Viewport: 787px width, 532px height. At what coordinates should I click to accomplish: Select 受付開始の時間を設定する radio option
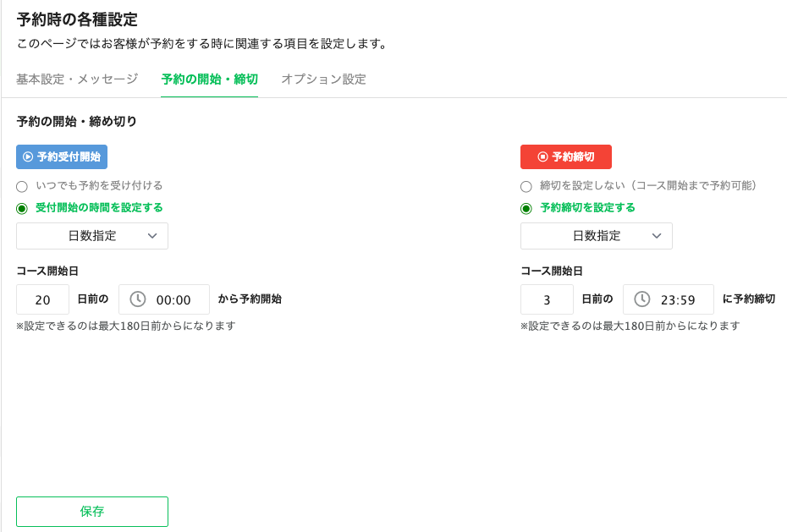coord(22,208)
